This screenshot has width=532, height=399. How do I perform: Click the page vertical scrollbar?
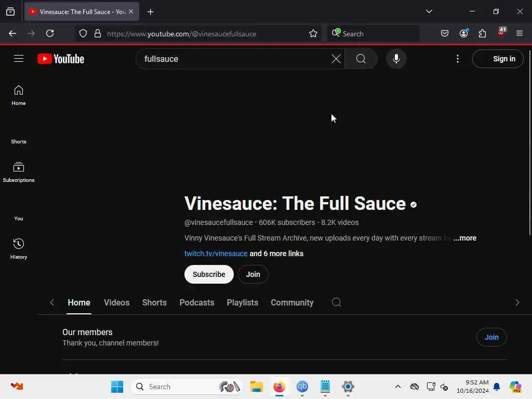point(529,142)
